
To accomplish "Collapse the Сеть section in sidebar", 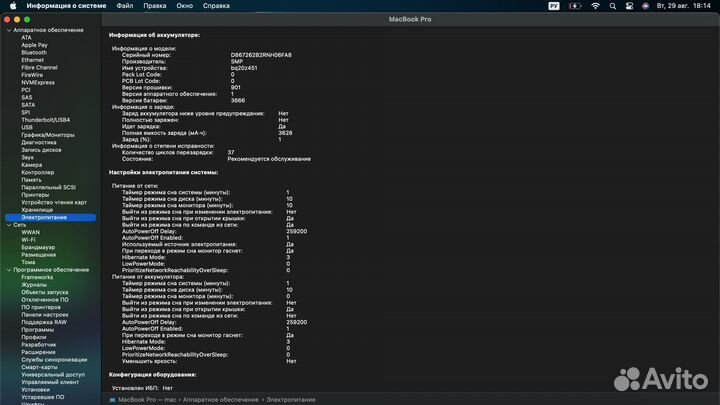I will tap(9, 225).
